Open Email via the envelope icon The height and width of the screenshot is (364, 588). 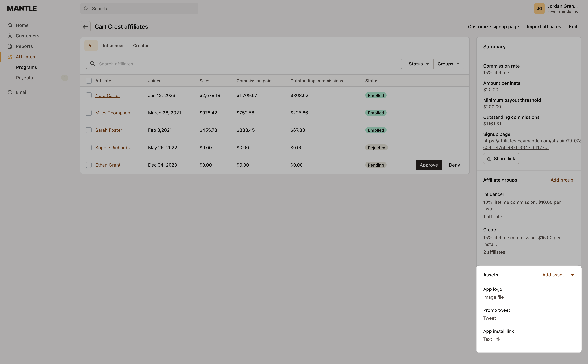point(10,92)
